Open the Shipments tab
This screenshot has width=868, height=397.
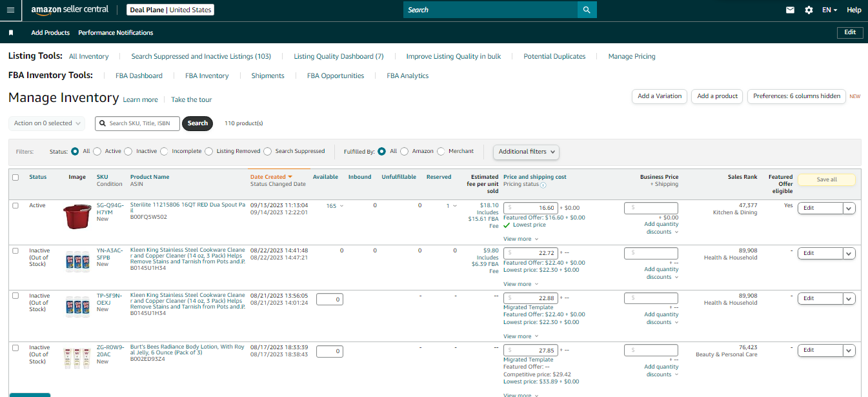coord(268,76)
